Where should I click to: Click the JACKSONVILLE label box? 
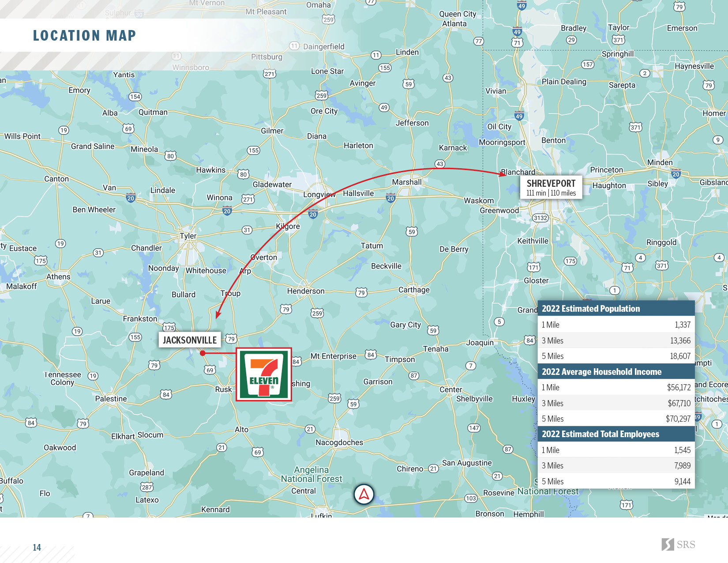point(190,340)
